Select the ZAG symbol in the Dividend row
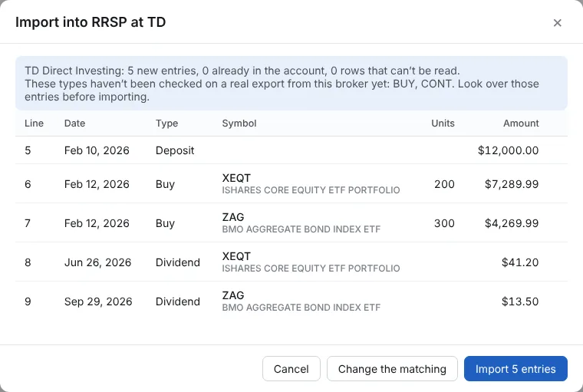 pos(233,295)
